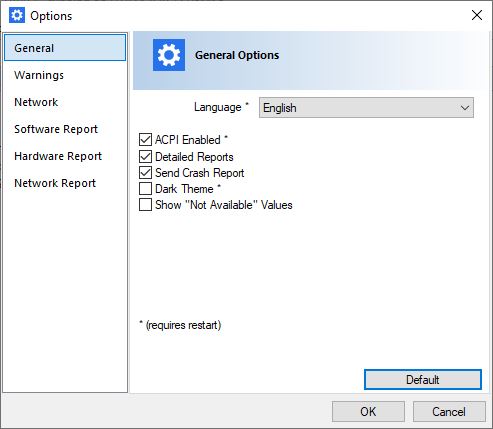
Task: Open the Language dropdown
Action: (x=366, y=108)
